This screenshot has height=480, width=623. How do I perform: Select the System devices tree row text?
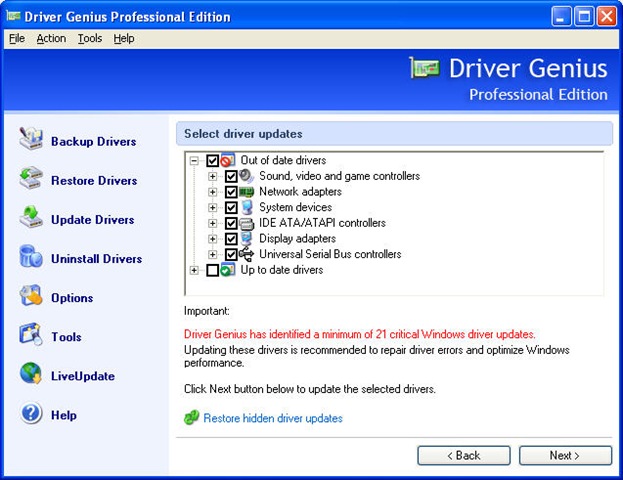tap(296, 207)
